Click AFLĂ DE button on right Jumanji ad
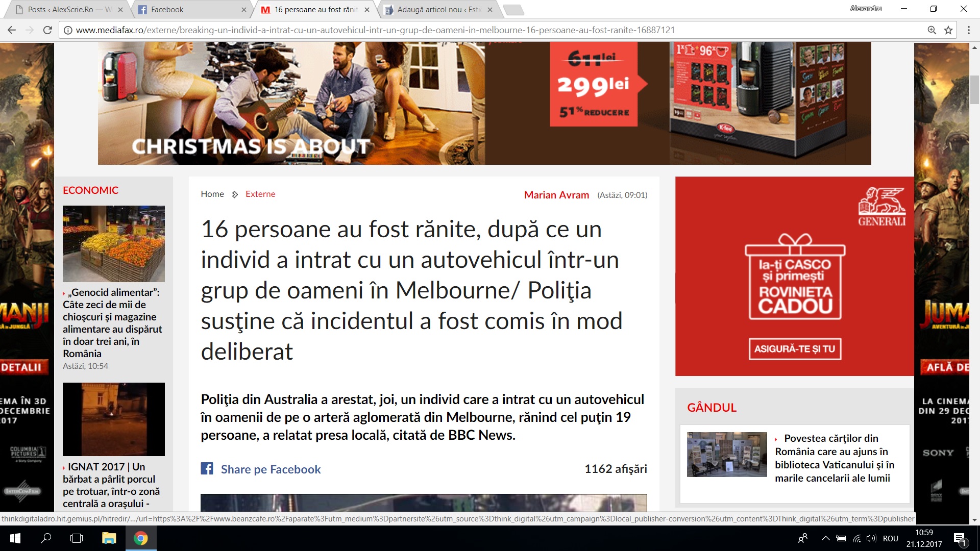The width and height of the screenshot is (980, 551). pos(945,367)
